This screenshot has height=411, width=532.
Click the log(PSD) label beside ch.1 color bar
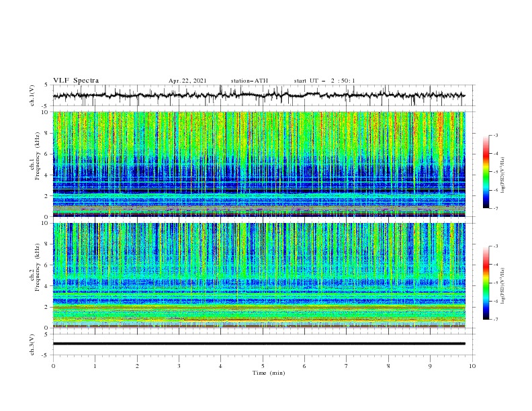(503, 175)
